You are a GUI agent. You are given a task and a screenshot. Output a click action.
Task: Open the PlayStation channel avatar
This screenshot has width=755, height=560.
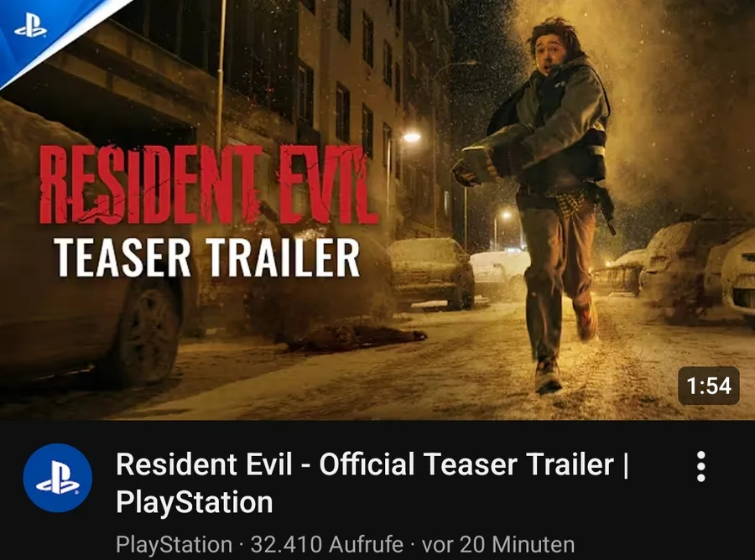click(x=57, y=478)
